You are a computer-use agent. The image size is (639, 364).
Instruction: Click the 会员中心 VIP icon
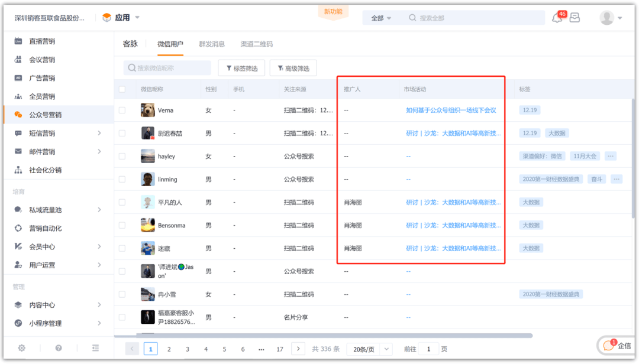[x=18, y=246]
